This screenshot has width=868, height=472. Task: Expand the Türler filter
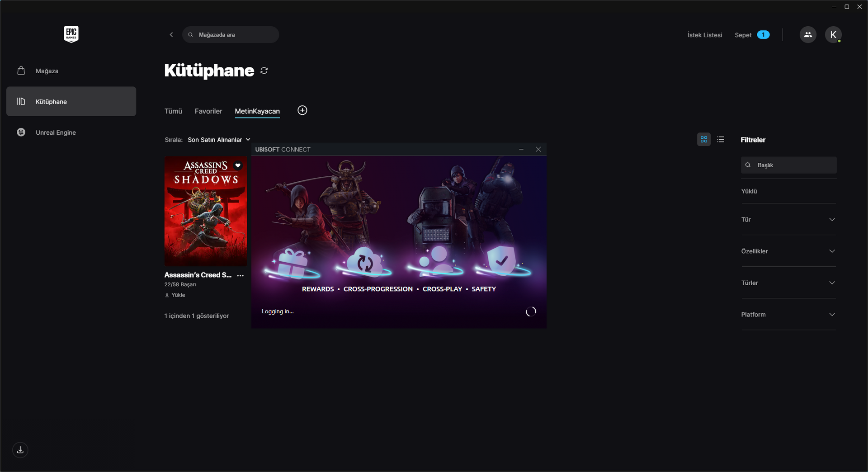point(789,283)
